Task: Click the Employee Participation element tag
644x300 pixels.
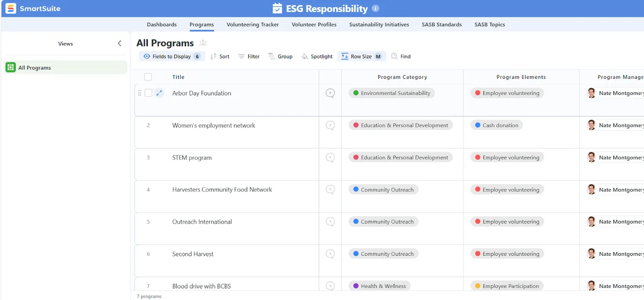Action: pos(507,286)
